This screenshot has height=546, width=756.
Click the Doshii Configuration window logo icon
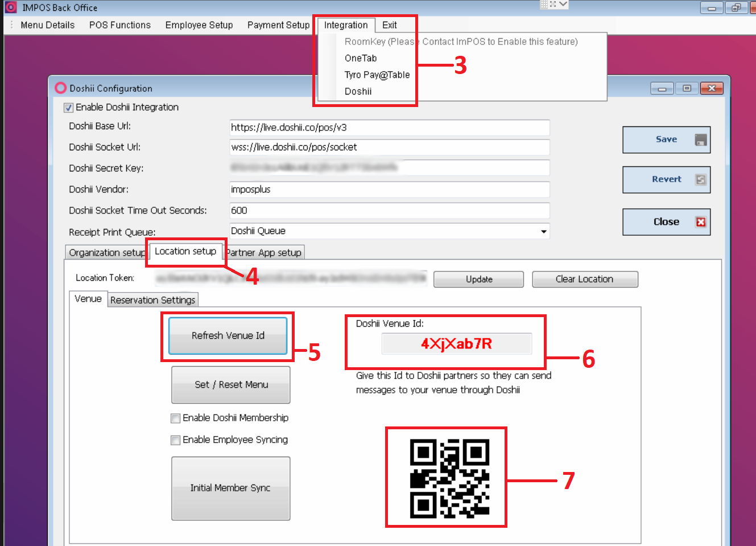(61, 88)
